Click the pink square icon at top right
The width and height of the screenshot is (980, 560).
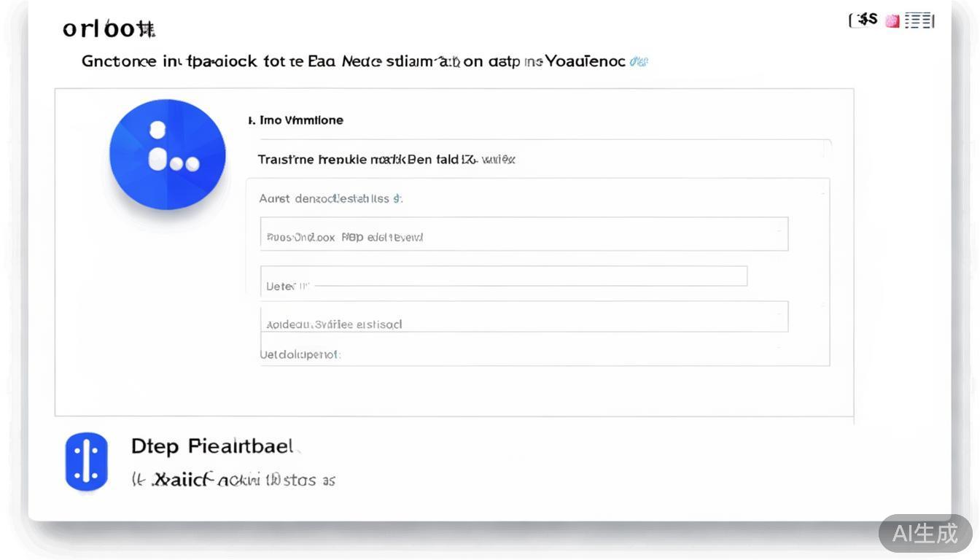click(892, 21)
